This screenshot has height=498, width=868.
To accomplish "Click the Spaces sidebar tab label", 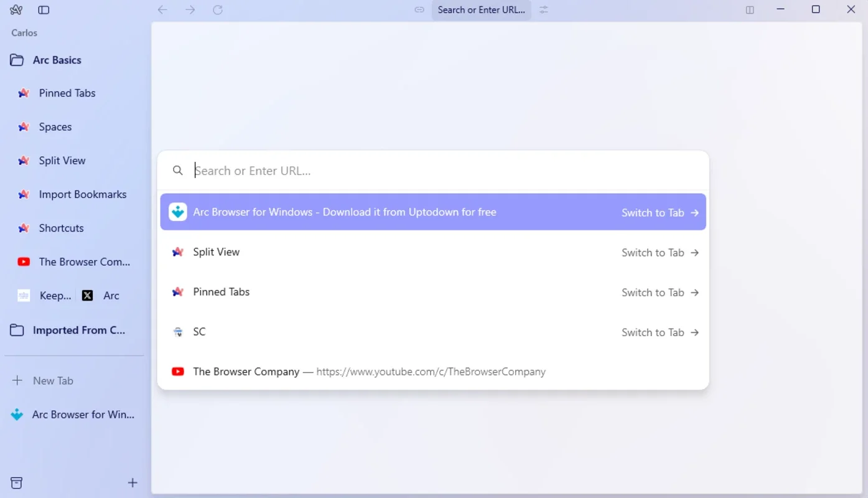I will [x=55, y=127].
